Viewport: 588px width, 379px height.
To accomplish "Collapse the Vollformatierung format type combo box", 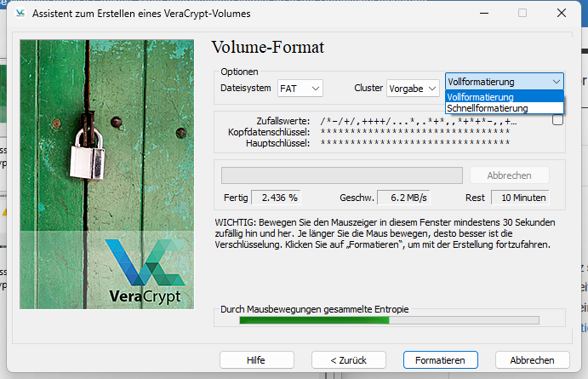I will (x=505, y=82).
